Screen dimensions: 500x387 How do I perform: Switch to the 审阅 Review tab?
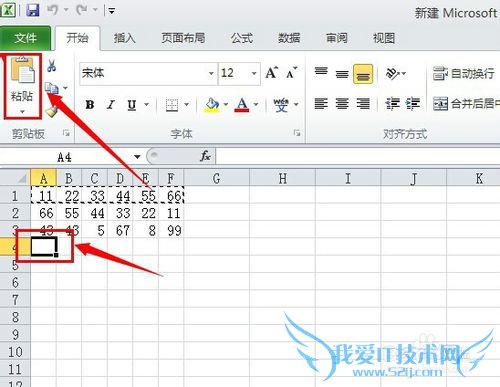[336, 38]
